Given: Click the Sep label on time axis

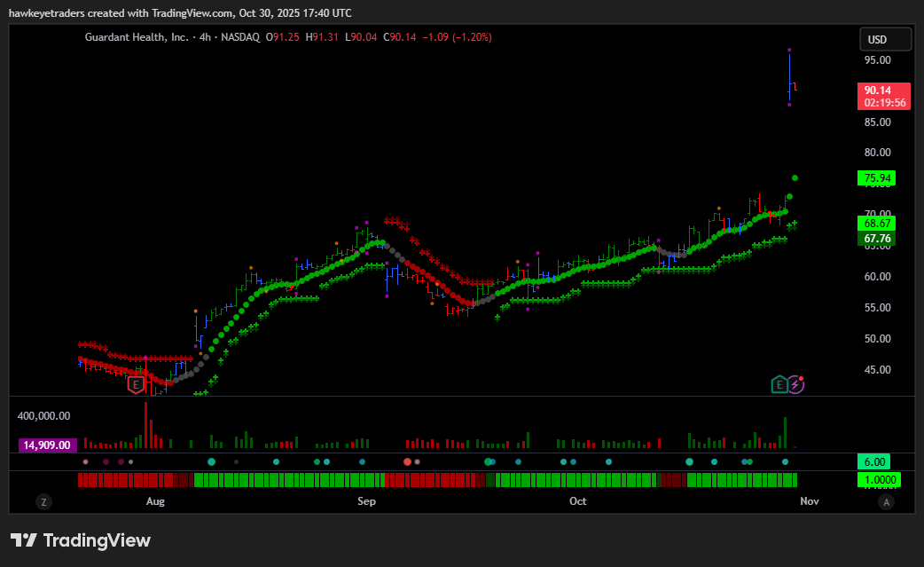Looking at the screenshot, I should [x=366, y=501].
